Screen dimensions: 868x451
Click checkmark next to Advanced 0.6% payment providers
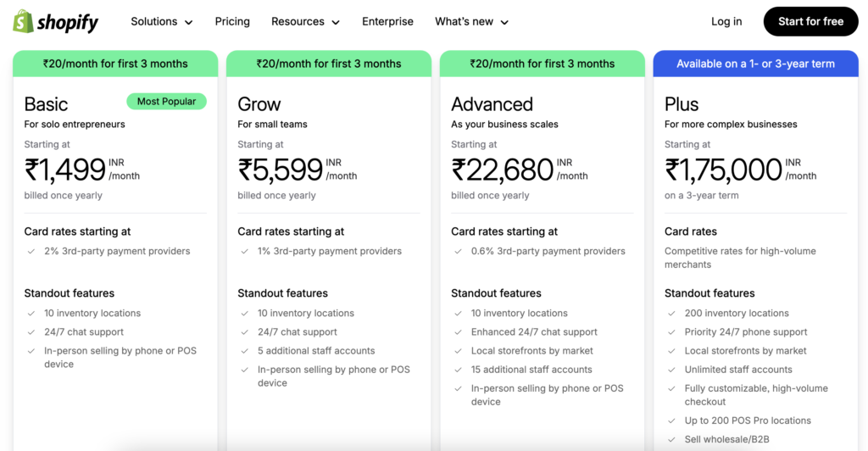[x=459, y=252]
